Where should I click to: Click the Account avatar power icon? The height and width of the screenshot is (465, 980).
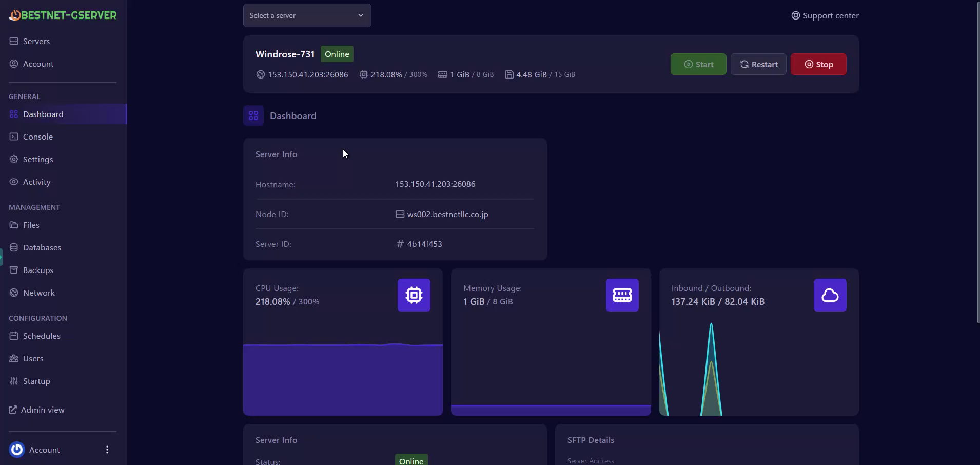pos(17,450)
